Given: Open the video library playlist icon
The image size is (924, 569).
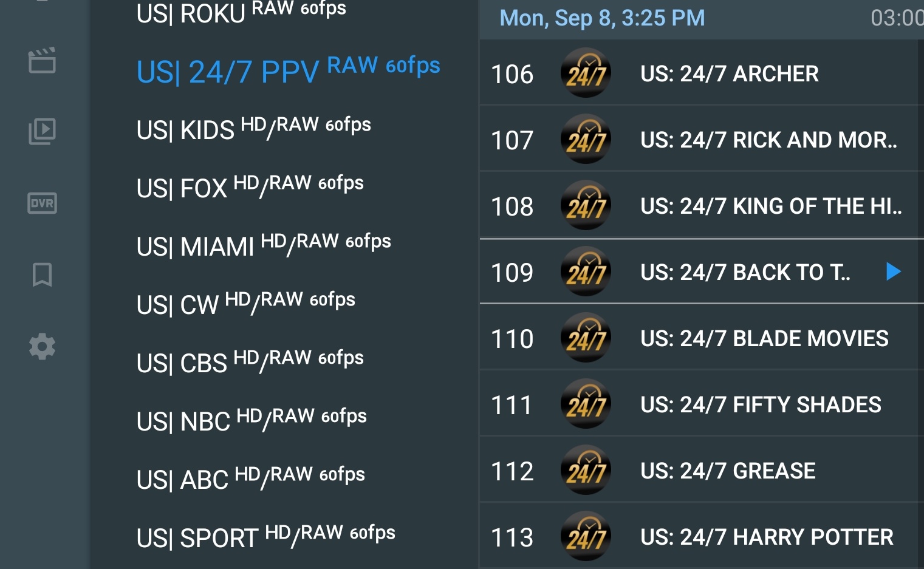Looking at the screenshot, I should click(42, 131).
